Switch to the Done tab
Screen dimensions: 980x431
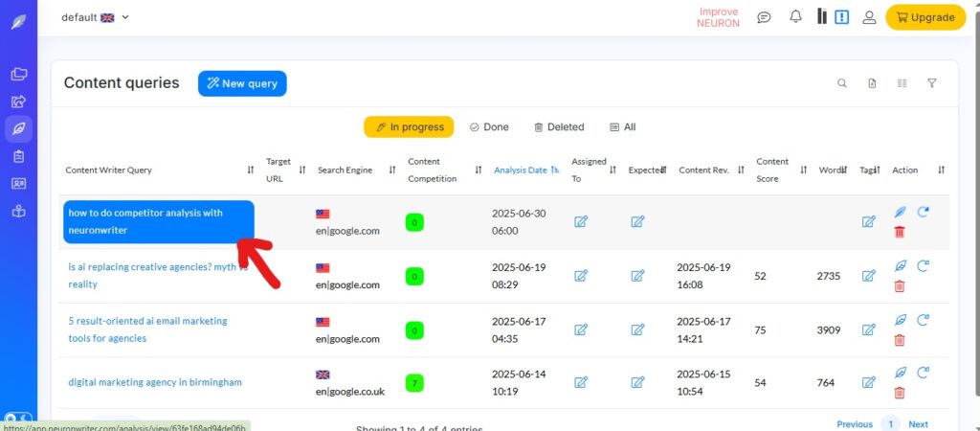point(489,127)
